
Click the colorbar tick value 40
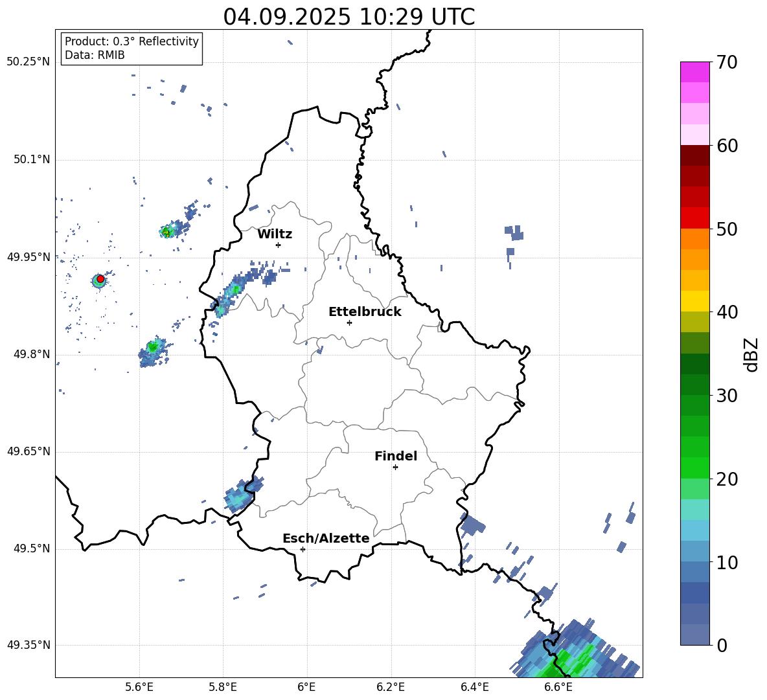click(727, 312)
